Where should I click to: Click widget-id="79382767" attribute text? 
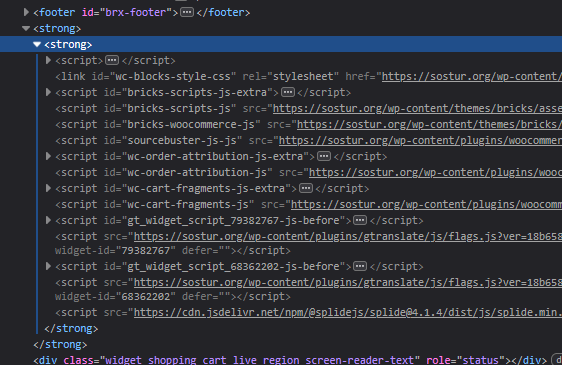[115, 250]
